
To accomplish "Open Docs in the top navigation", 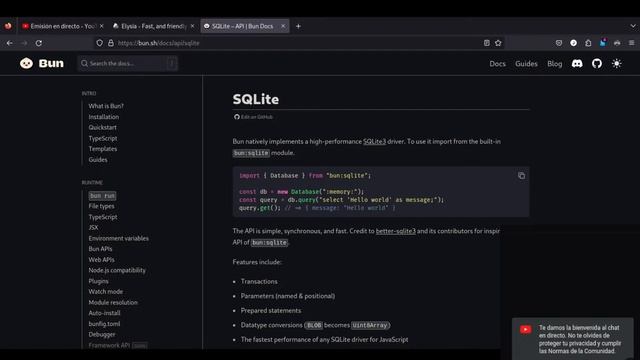I will pyautogui.click(x=498, y=64).
